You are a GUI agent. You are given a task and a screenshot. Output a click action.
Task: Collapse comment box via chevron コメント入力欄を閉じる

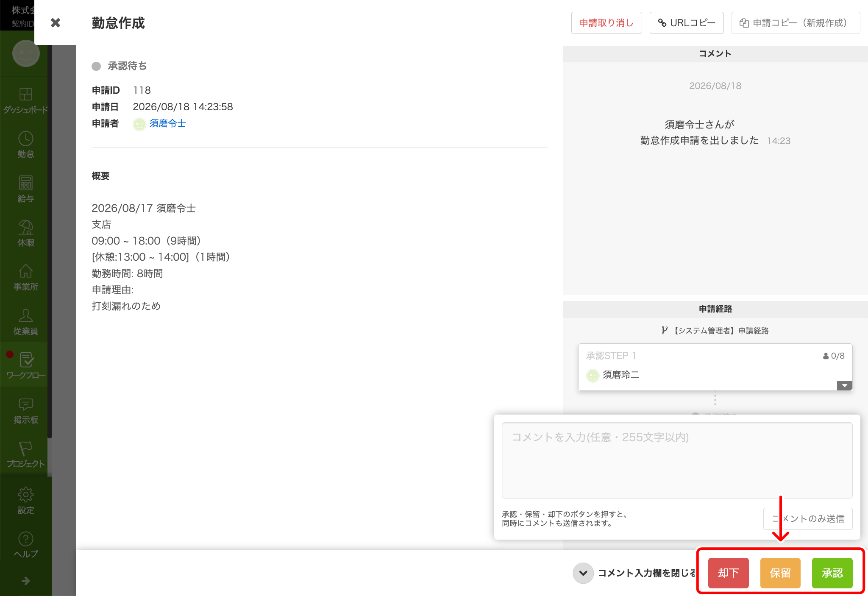[x=583, y=573]
